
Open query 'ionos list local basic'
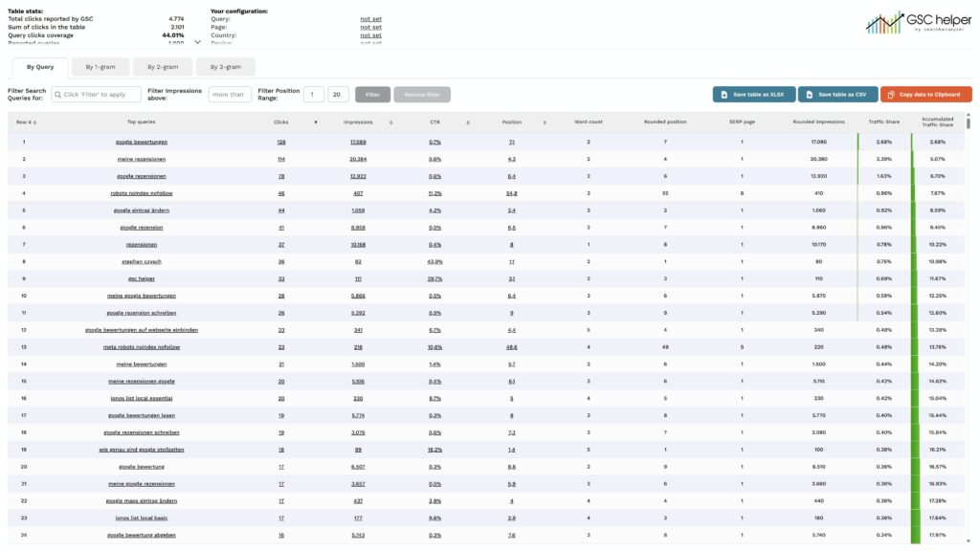[x=142, y=518]
